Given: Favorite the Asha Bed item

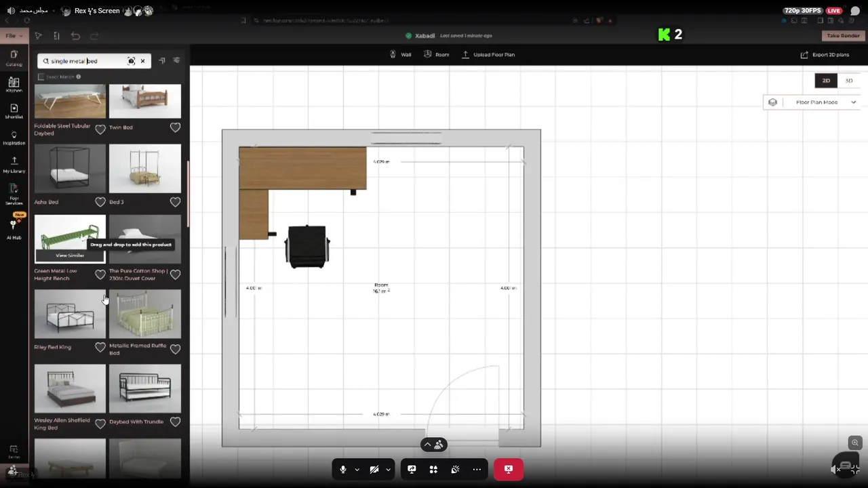Looking at the screenshot, I should (100, 202).
